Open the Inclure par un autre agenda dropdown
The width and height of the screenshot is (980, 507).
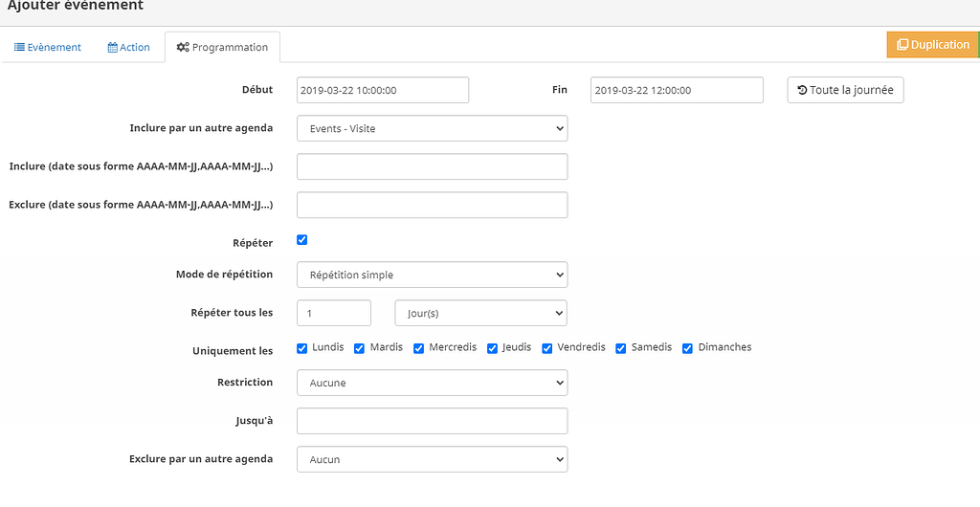tap(432, 128)
